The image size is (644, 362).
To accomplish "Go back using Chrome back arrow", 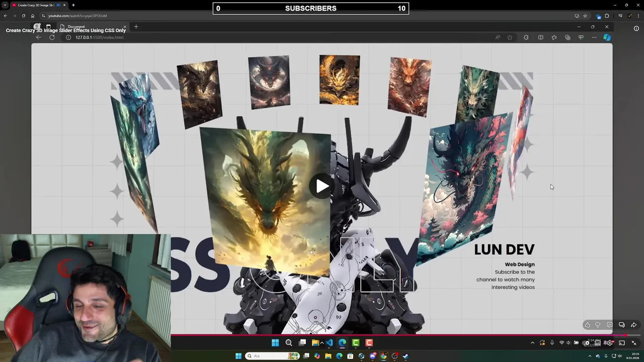I will [x=5, y=16].
